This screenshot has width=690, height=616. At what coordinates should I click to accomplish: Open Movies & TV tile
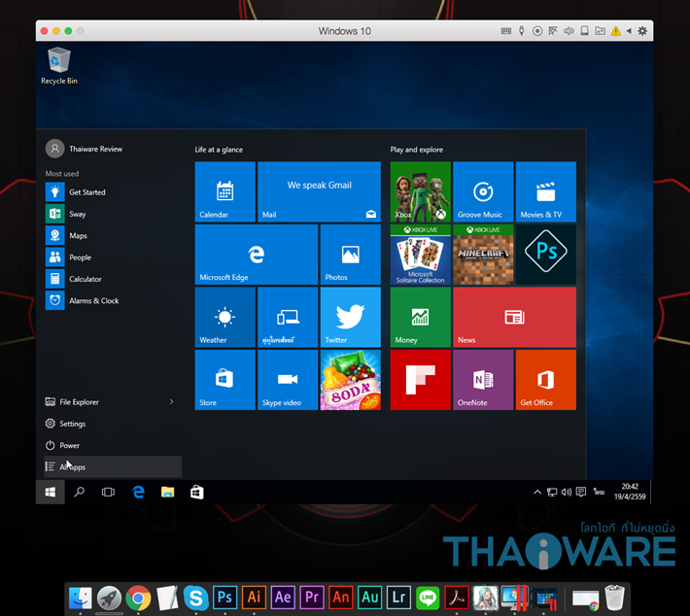545,191
